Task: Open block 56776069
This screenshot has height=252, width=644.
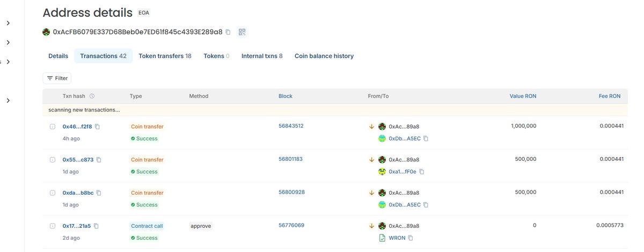Action: click(x=291, y=226)
